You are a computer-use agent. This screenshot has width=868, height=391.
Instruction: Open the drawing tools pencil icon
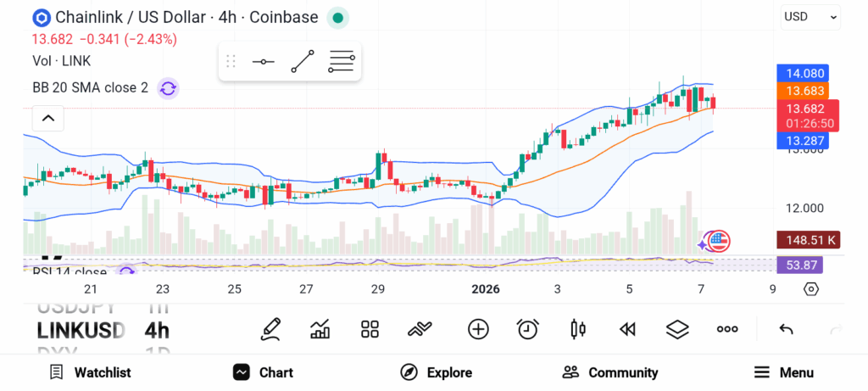[270, 329]
